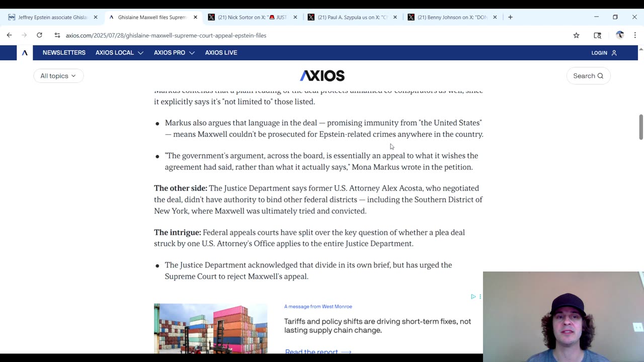Viewport: 644px width, 362px height.
Task: Close the Jeffrey Epstein associate tab
Action: tap(96, 17)
